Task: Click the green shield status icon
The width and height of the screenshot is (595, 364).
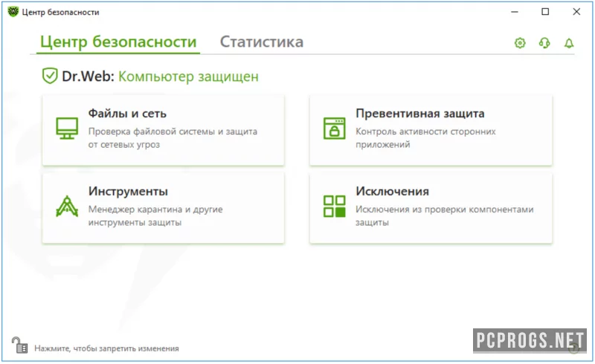Action: pyautogui.click(x=50, y=76)
